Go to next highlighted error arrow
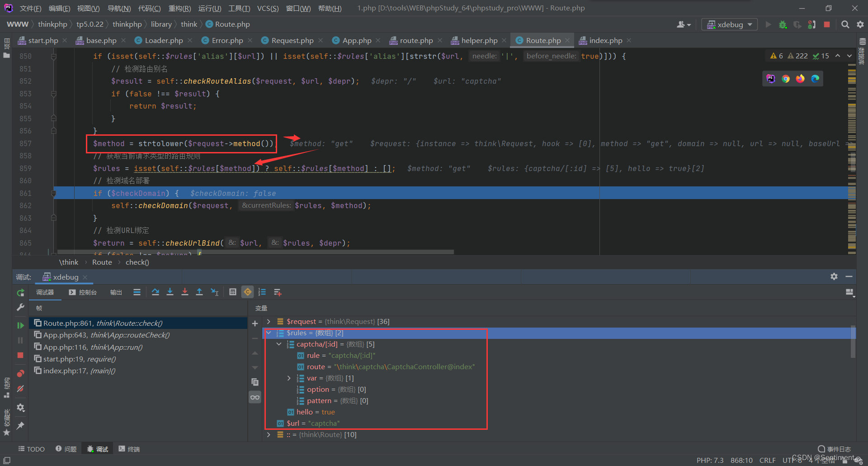This screenshot has width=868, height=466. [x=849, y=56]
